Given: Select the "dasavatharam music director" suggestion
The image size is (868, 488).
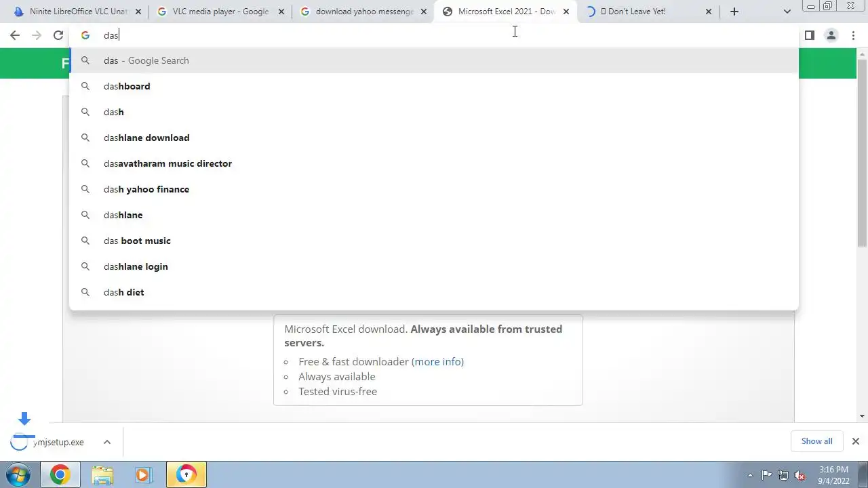Looking at the screenshot, I should coord(434,163).
